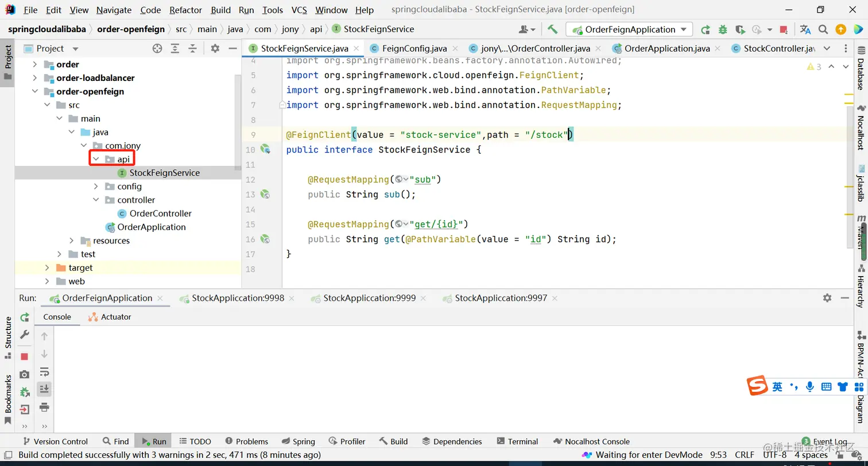Open the Navigate menu
The height and width of the screenshot is (466, 868).
click(x=114, y=10)
